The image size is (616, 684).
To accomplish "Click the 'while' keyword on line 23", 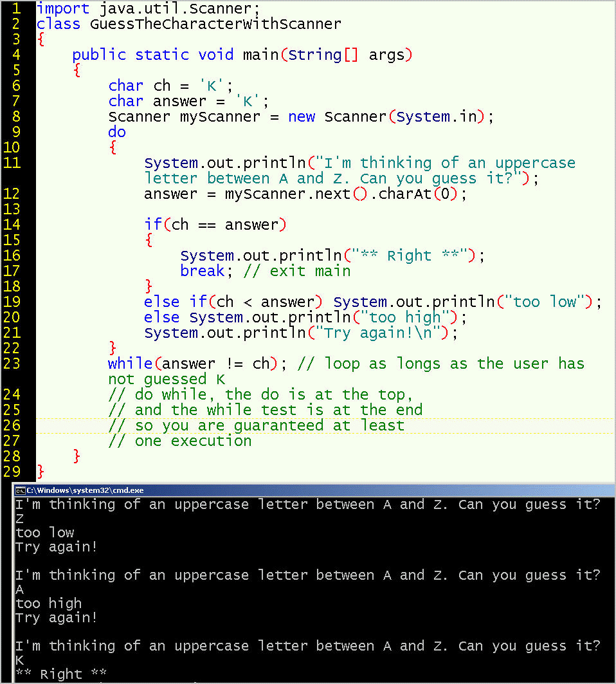I will click(x=131, y=363).
